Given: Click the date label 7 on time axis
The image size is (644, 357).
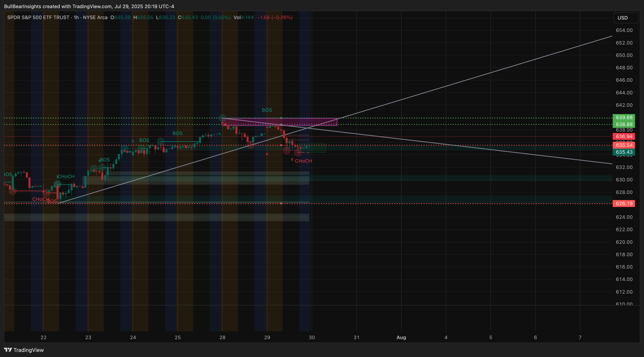Looking at the screenshot, I should click(x=580, y=337).
